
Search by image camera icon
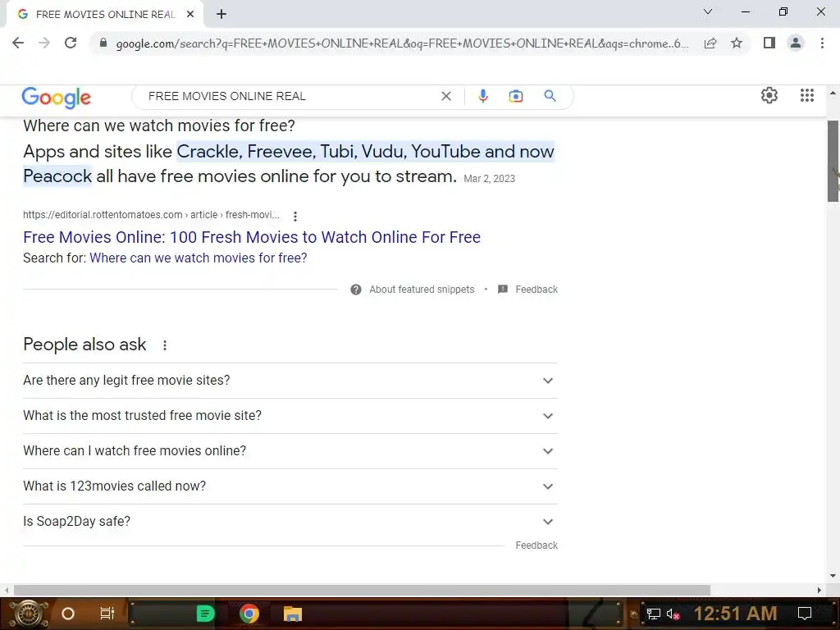515,96
